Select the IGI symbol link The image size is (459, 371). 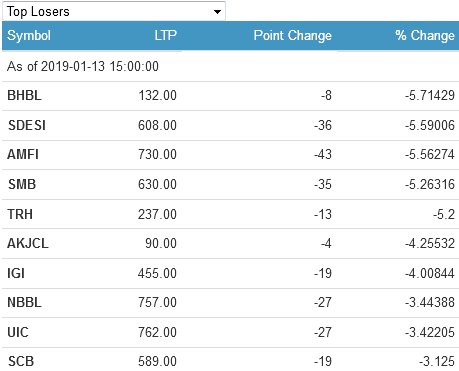tap(16, 273)
